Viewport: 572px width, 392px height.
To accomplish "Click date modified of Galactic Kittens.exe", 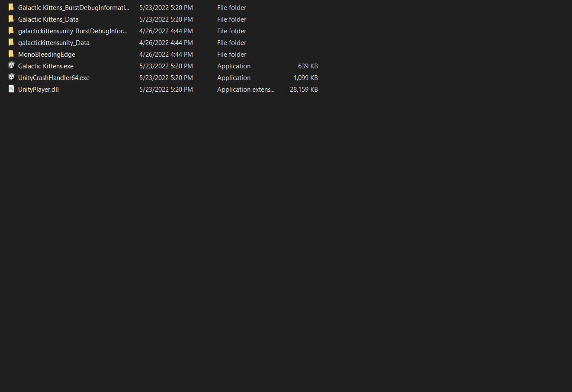I will pos(166,66).
